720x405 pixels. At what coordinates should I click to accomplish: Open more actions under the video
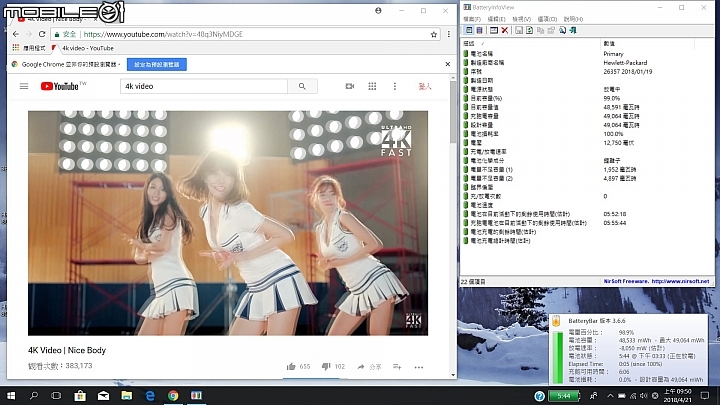(x=419, y=367)
